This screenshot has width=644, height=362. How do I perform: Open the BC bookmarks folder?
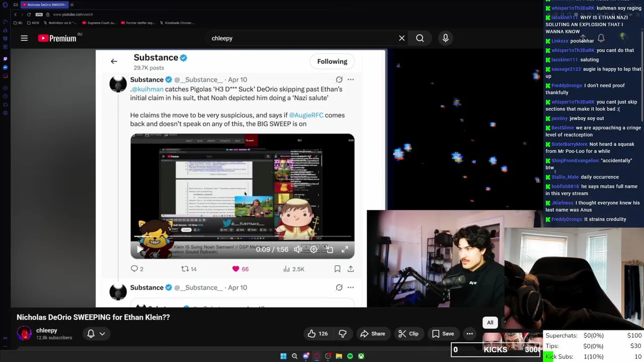click(x=18, y=23)
